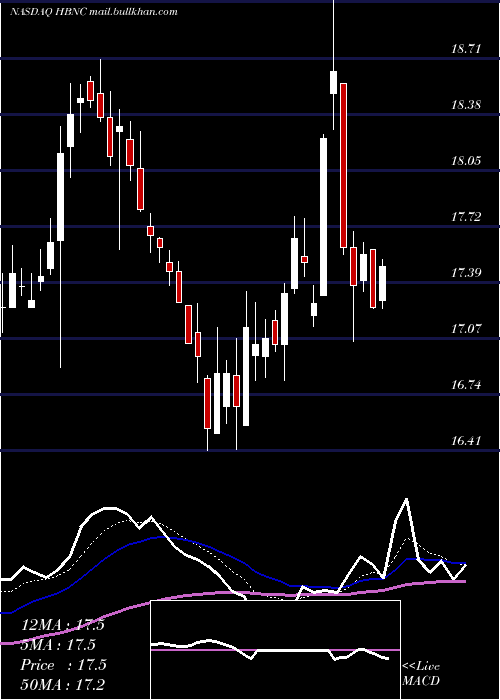The height and width of the screenshot is (700, 500).
Task: Click the 18.71 price axis label
Action: point(467,49)
